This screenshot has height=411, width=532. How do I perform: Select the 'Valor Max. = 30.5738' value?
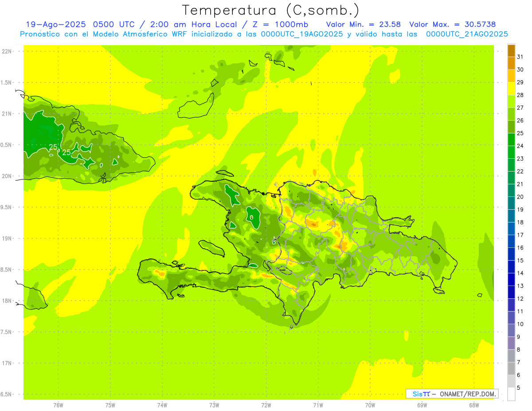(453, 24)
